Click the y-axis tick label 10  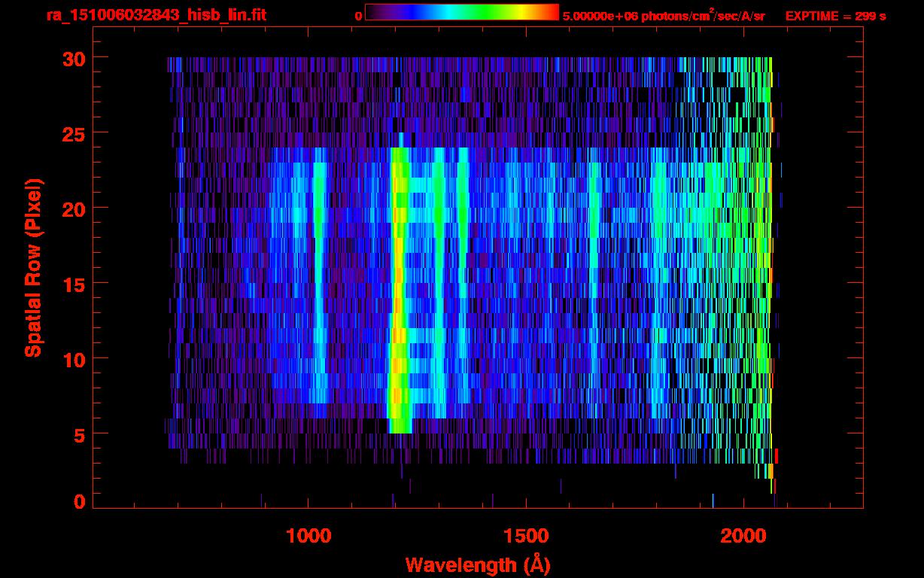[72, 359]
